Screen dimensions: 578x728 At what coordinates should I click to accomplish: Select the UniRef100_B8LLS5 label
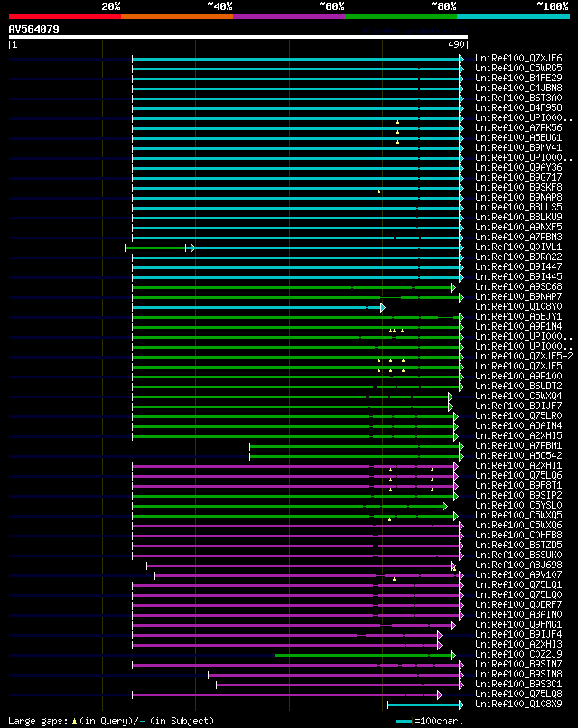(x=518, y=207)
